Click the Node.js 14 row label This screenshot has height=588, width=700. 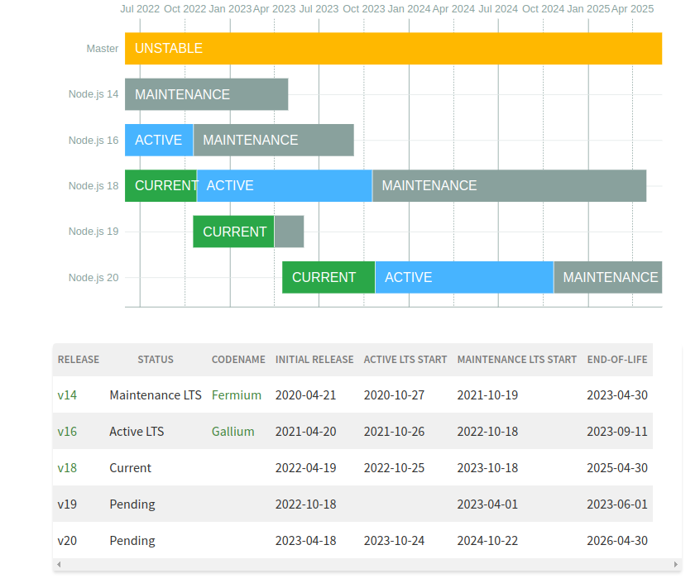(x=93, y=94)
